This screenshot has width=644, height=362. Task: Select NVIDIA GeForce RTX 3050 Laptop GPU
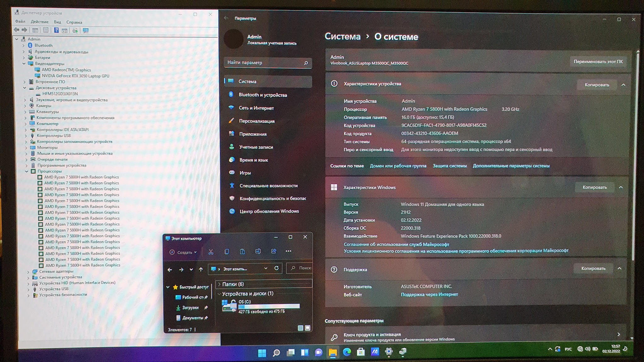75,76
